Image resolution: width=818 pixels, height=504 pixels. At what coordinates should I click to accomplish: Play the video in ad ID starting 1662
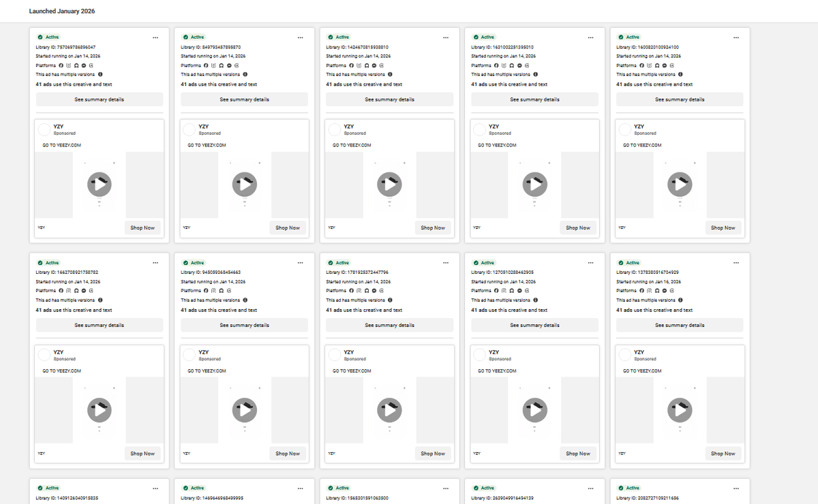(100, 409)
